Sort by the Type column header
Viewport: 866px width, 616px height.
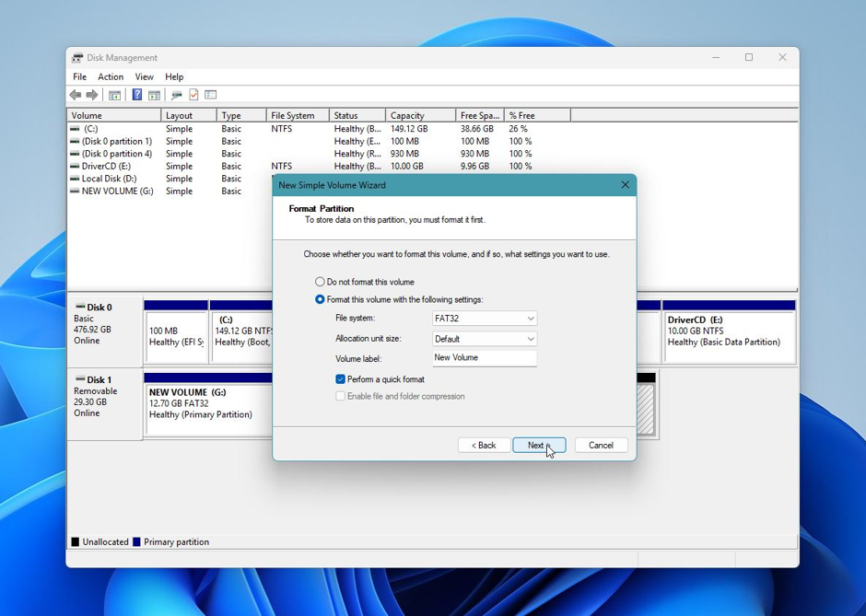coord(241,115)
